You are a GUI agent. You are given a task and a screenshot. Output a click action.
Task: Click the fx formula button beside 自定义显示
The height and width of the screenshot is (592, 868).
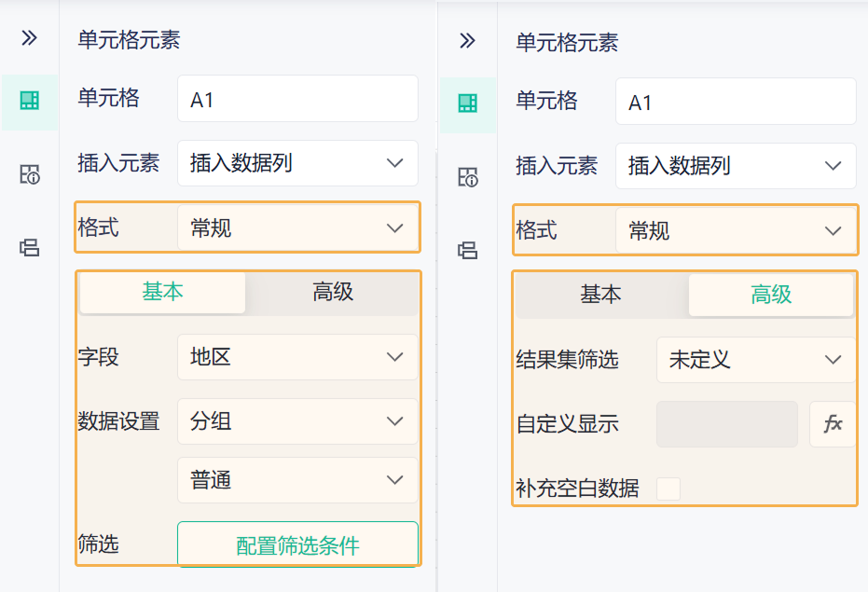coord(833,424)
